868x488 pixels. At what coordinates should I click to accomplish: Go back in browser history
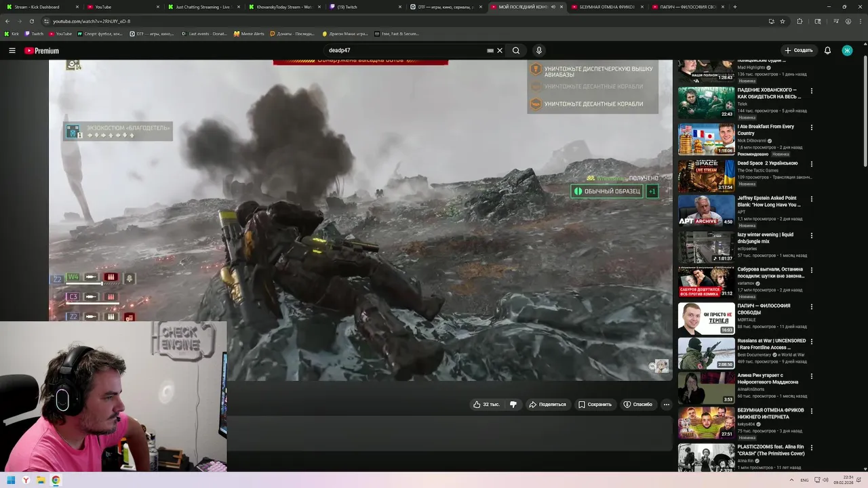tap(7, 21)
